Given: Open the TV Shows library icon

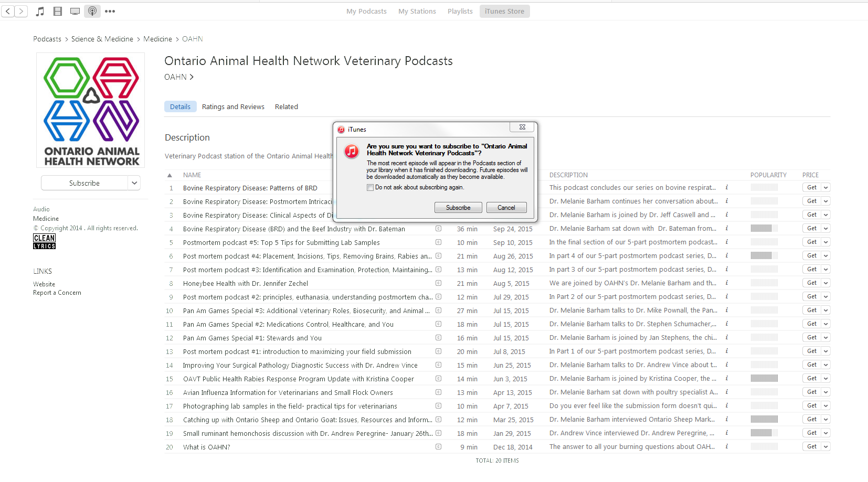Looking at the screenshot, I should click(x=75, y=11).
